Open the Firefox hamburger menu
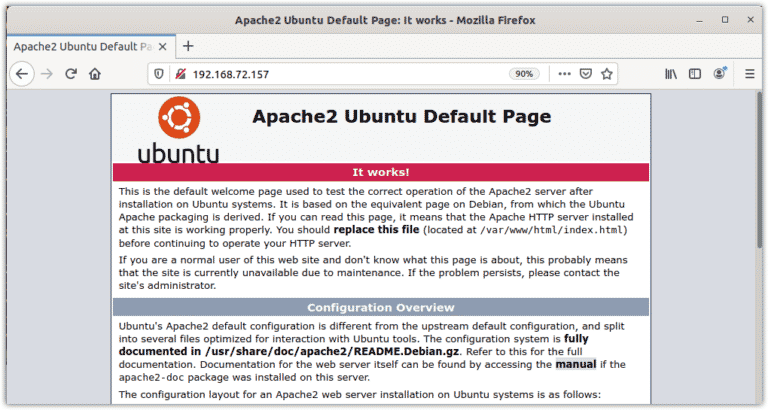The height and width of the screenshot is (410, 768). [x=749, y=73]
